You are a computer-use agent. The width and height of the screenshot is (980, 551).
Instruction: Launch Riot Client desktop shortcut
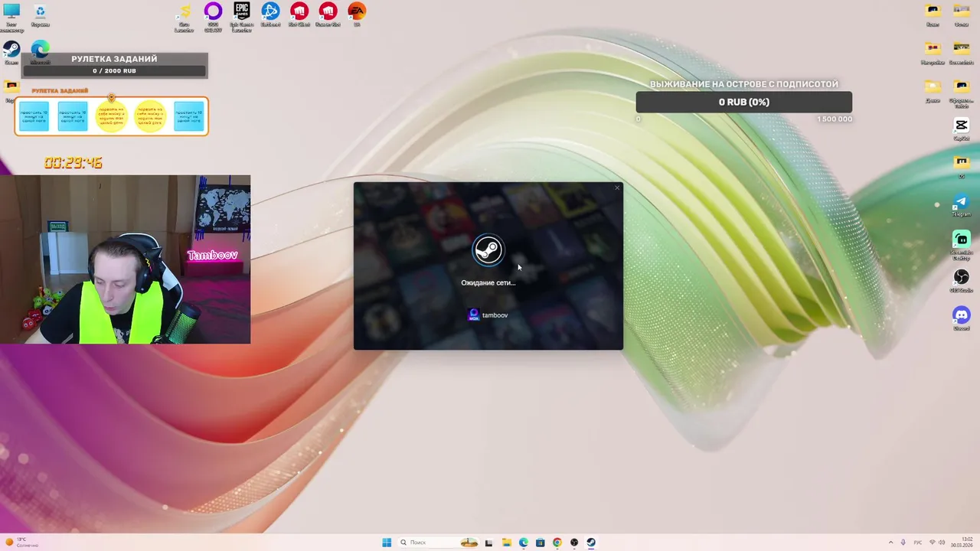click(x=299, y=14)
